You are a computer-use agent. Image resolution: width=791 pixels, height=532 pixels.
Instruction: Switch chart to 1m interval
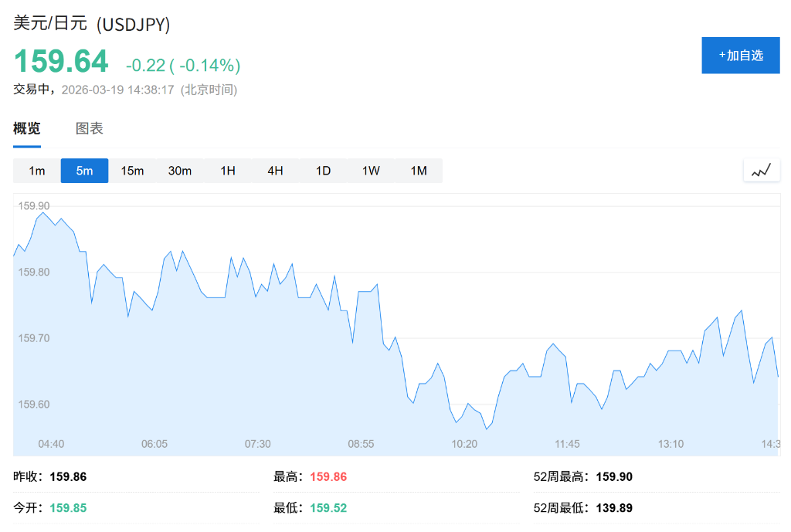pyautogui.click(x=37, y=171)
